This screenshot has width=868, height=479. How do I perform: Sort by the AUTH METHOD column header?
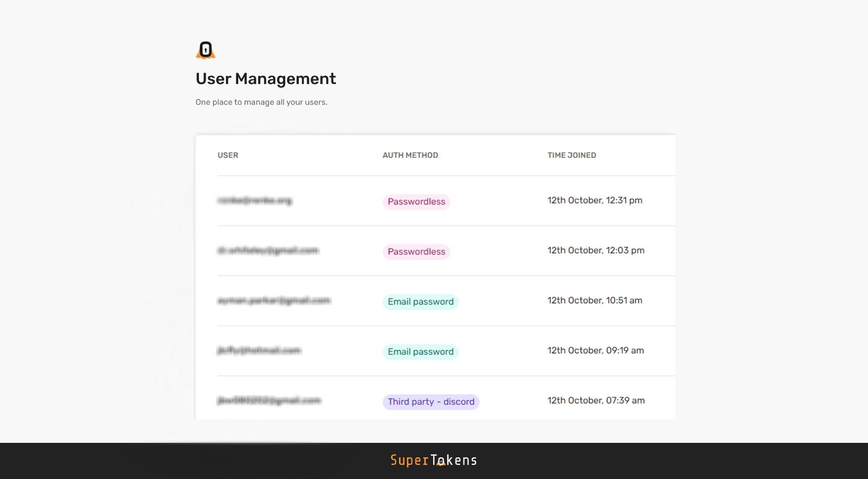coord(410,155)
